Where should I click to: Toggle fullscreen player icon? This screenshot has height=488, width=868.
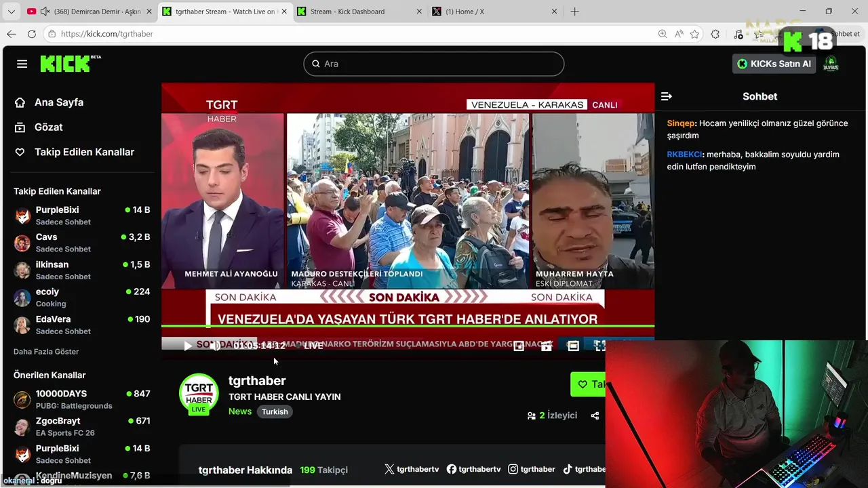pos(599,346)
